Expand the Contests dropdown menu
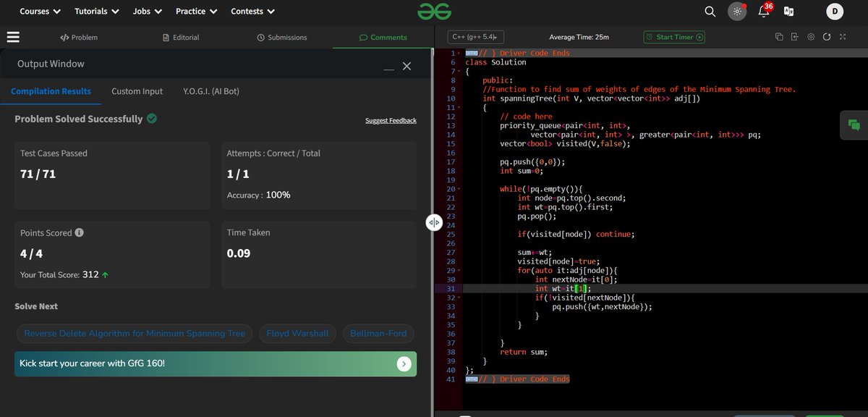 click(x=252, y=11)
